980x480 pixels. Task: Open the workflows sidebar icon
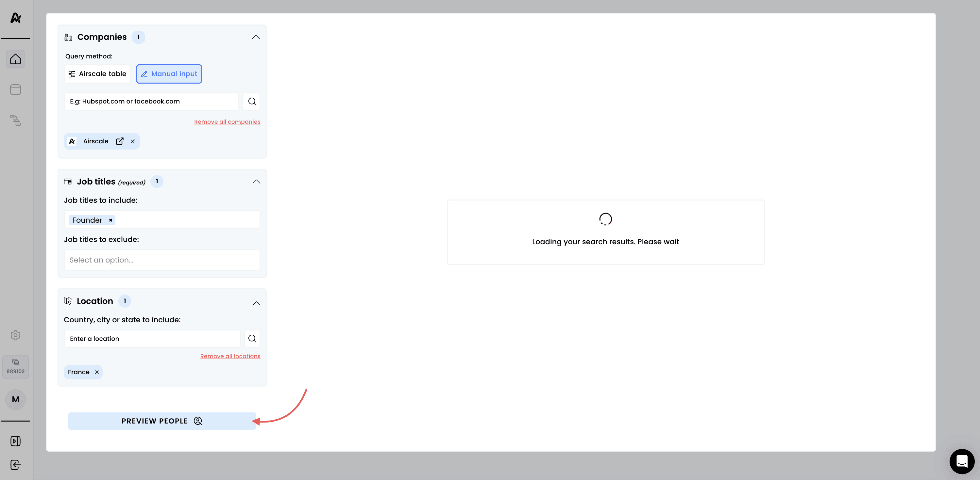tap(16, 120)
